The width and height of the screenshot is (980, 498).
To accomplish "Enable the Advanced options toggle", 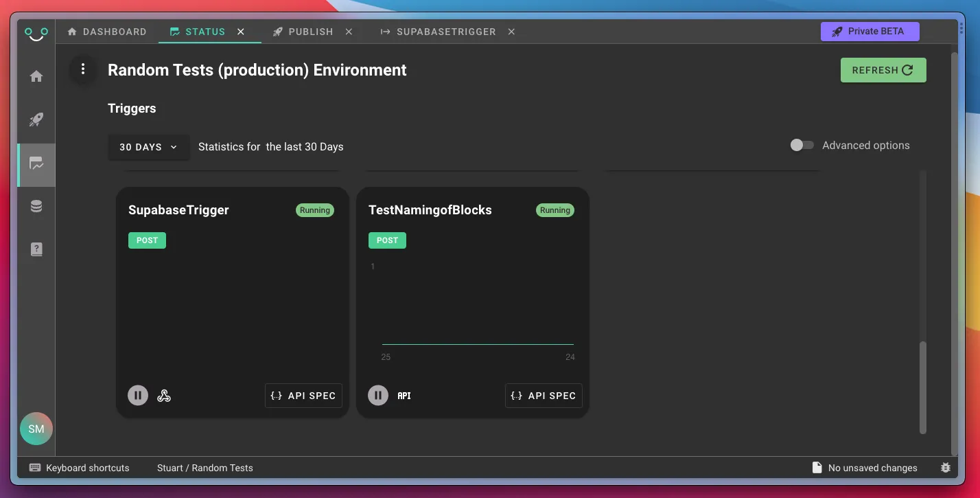I will point(801,146).
